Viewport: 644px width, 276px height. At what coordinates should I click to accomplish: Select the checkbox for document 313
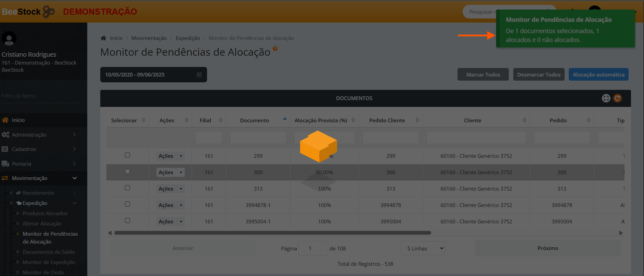127,188
